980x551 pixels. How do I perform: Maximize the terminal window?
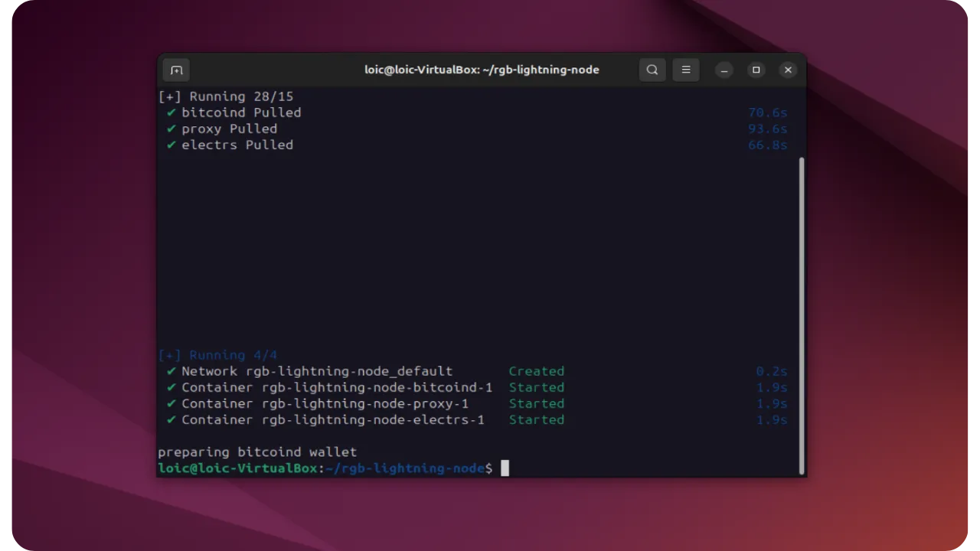click(756, 70)
